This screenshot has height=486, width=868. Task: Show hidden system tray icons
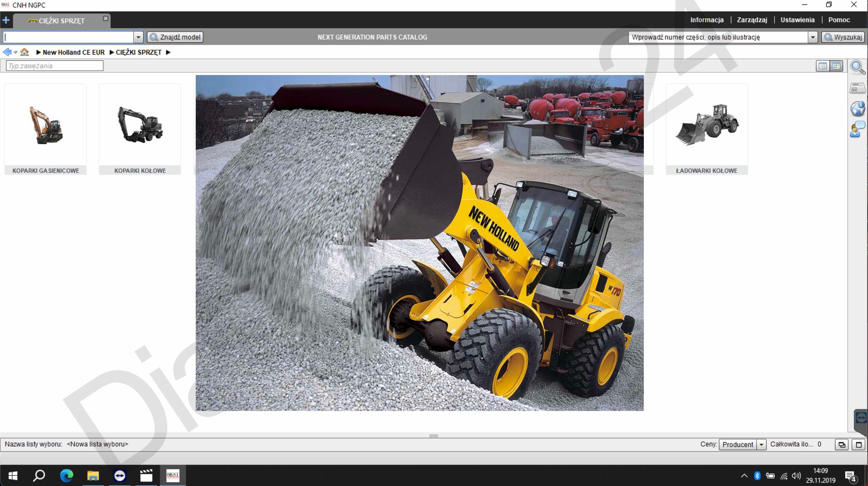[744, 475]
